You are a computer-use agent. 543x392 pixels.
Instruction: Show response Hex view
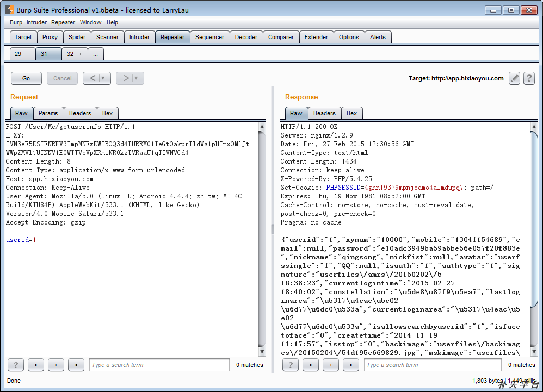(x=351, y=113)
